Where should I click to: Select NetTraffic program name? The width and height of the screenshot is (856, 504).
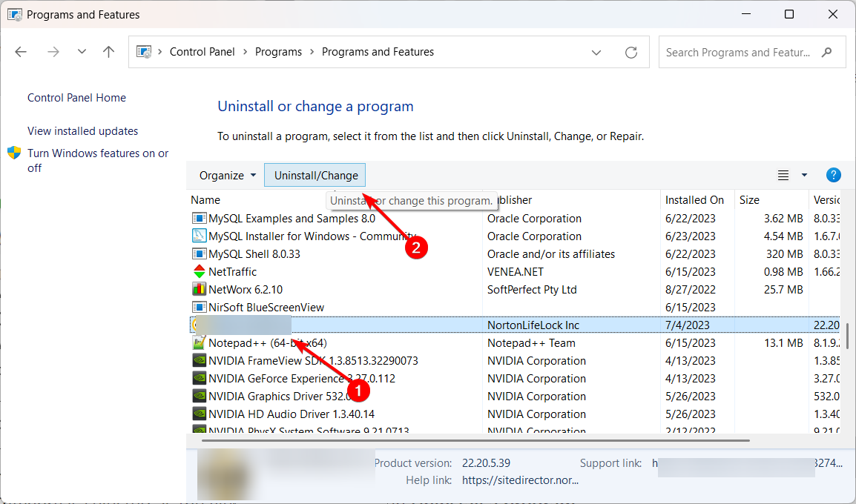coord(232,271)
